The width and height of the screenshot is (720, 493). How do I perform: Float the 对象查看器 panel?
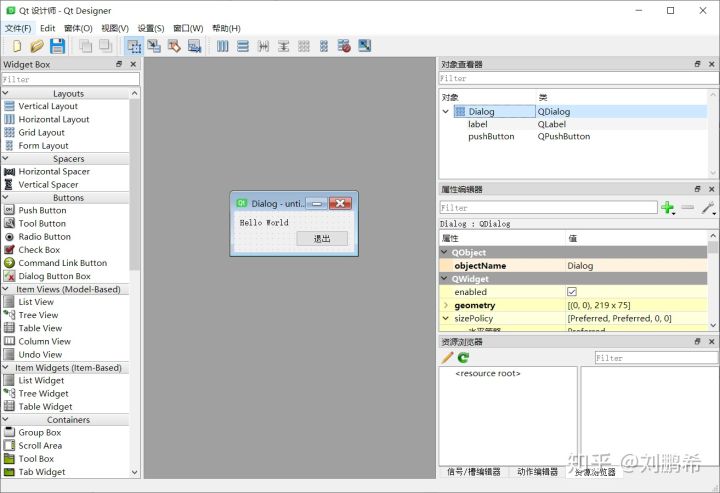(x=698, y=64)
